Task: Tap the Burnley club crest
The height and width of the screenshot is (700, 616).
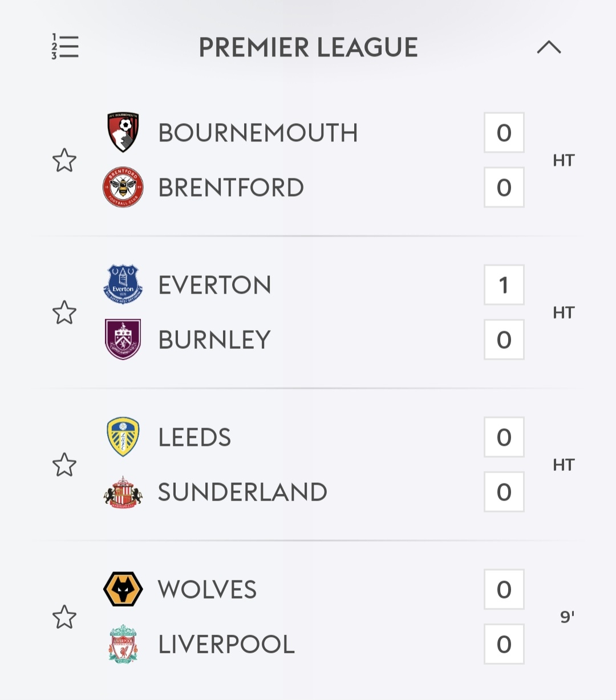Action: [123, 339]
